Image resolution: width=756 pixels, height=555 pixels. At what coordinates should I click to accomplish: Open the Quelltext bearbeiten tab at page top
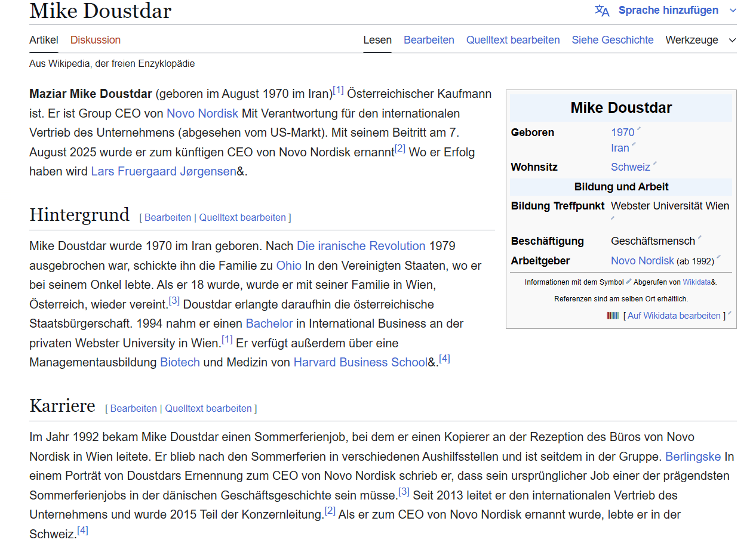point(513,40)
